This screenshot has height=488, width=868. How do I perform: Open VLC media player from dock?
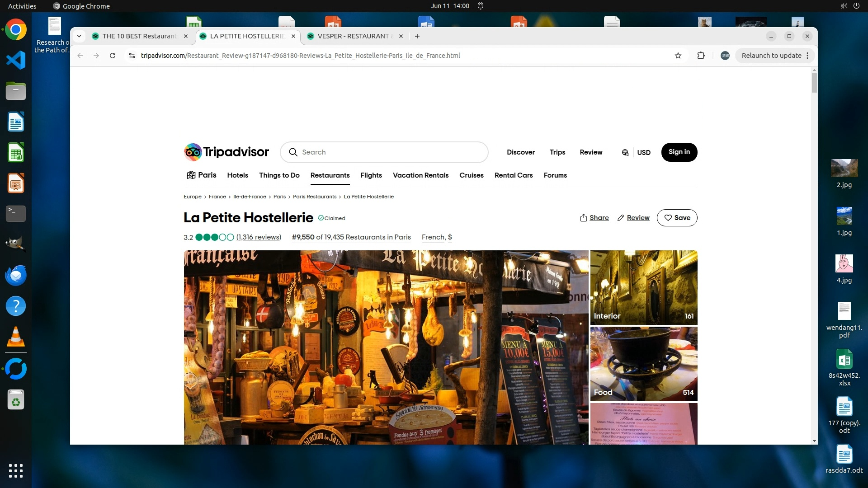[x=15, y=337]
